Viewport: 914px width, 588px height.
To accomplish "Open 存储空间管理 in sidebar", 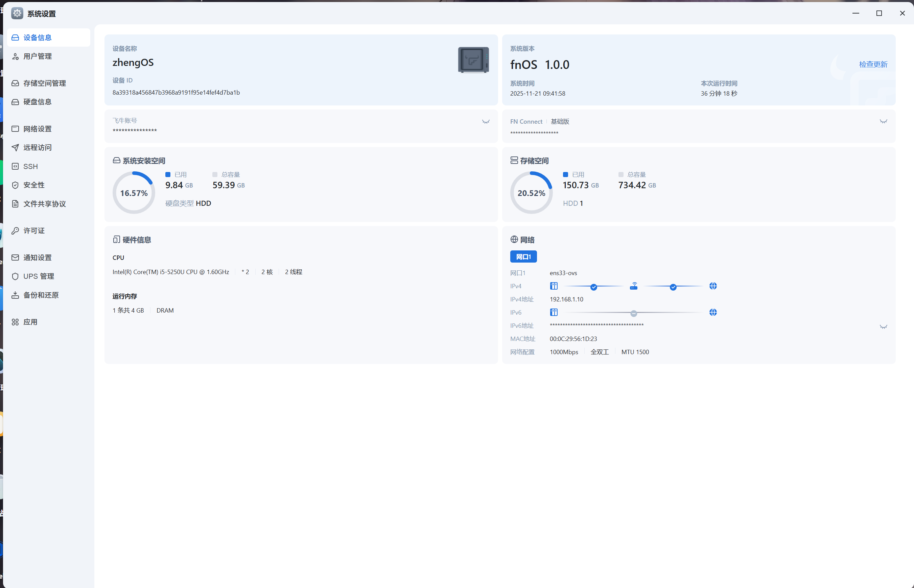I will click(x=44, y=83).
